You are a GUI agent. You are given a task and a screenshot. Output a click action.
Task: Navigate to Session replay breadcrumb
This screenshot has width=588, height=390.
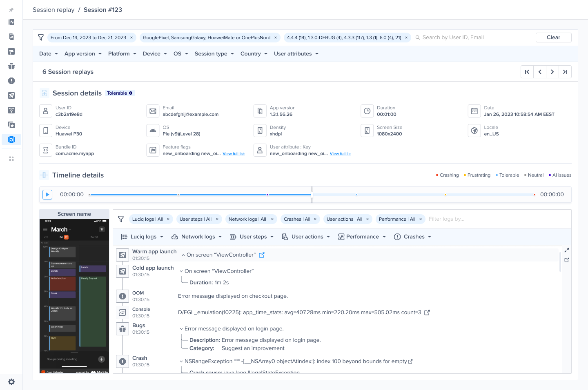pos(53,10)
